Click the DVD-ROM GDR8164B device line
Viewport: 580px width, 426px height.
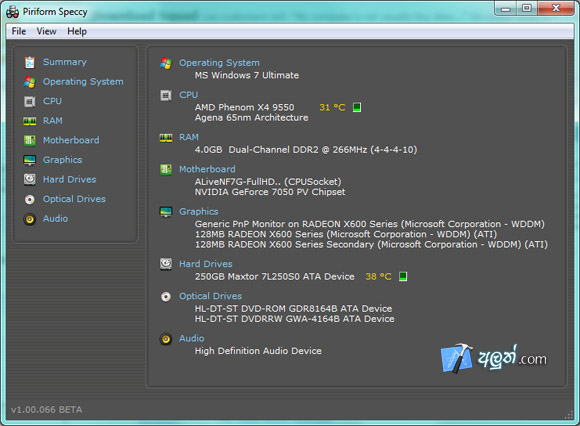coord(293,308)
